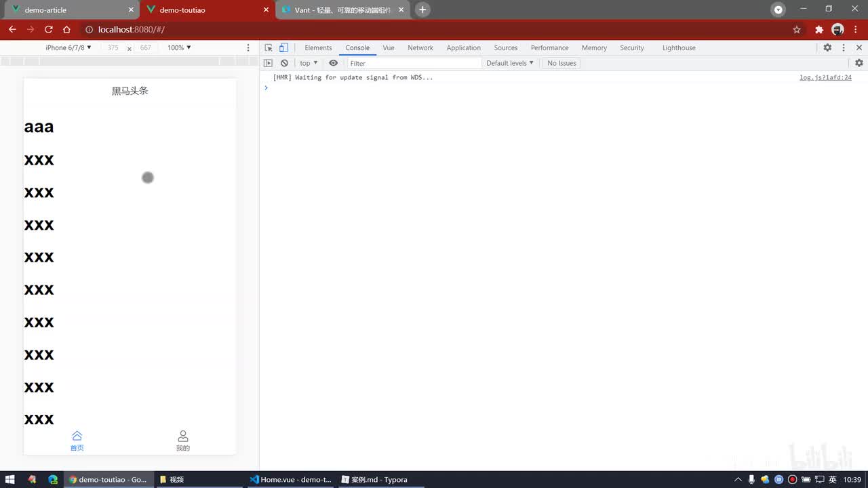Open the Security panel
Screen dimensions: 868x488
[632, 47]
